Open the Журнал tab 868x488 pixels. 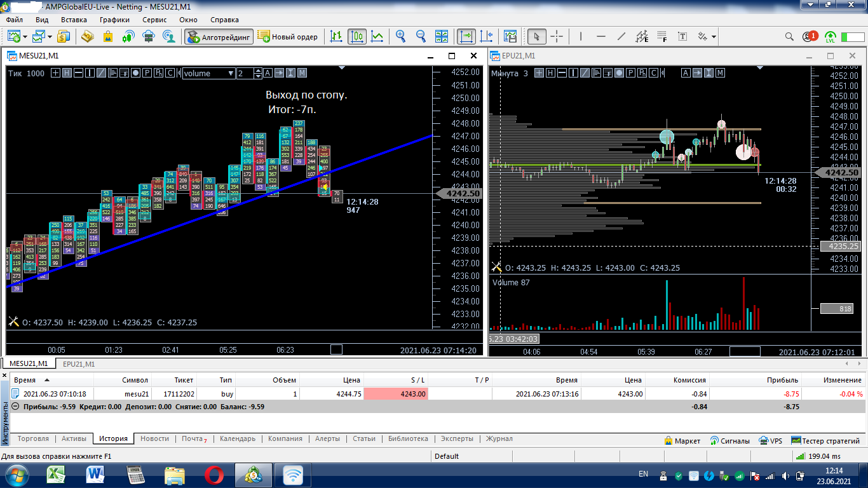(x=499, y=438)
